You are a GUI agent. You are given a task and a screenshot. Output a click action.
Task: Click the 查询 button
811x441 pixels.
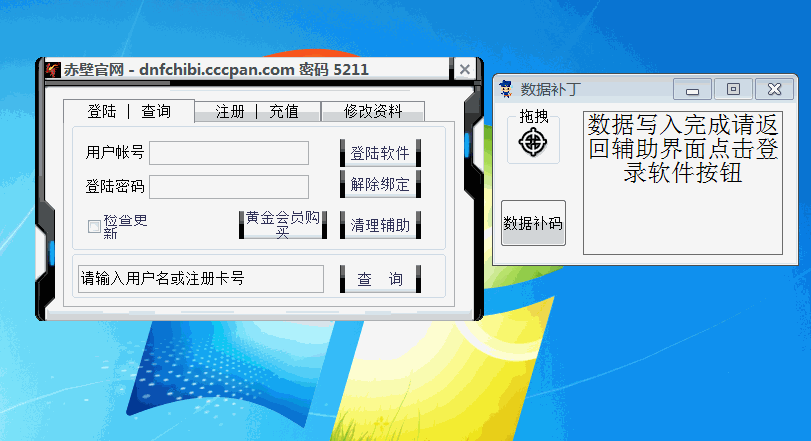tap(380, 279)
